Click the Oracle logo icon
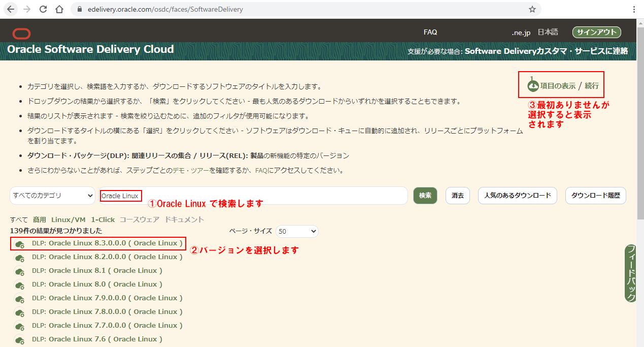 (x=22, y=34)
